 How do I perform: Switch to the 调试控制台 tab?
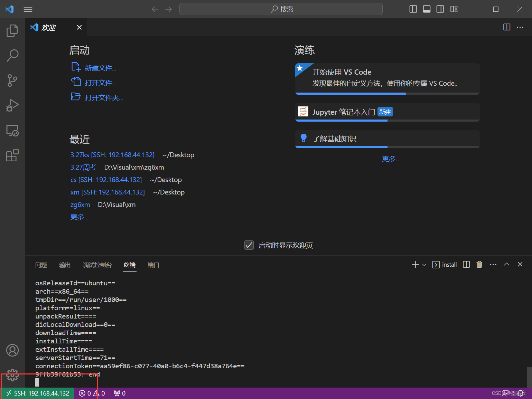tap(97, 265)
